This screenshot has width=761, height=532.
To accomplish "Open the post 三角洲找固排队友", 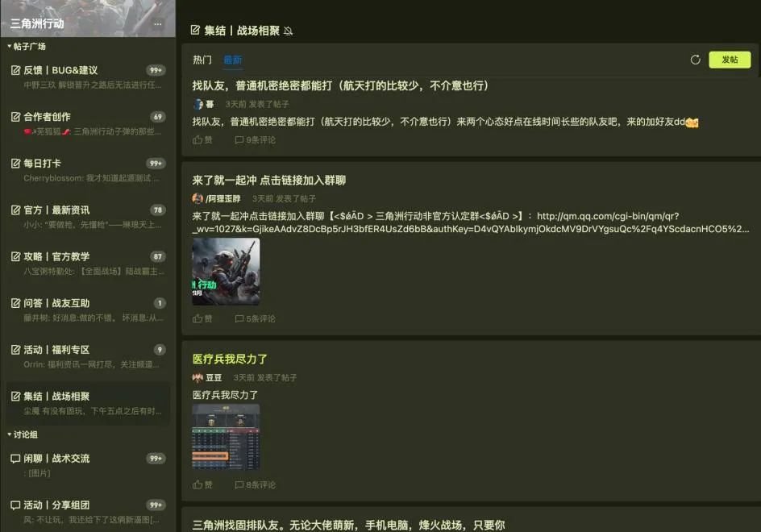I will [348, 526].
